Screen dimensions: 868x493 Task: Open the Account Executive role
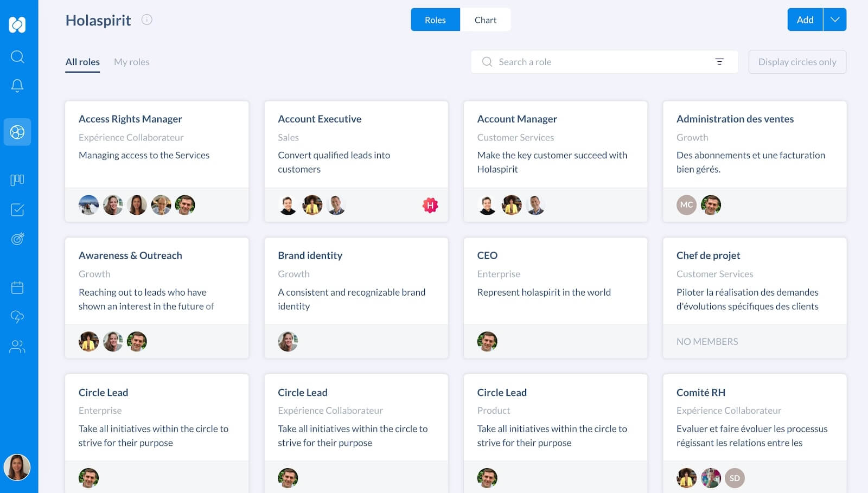tap(320, 119)
